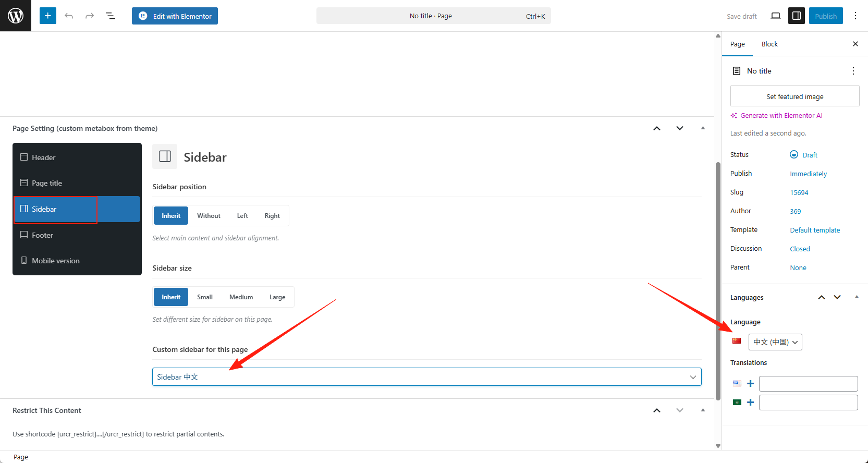The image size is (868, 463).
Task: Click the Arabic translation input field
Action: 808,403
